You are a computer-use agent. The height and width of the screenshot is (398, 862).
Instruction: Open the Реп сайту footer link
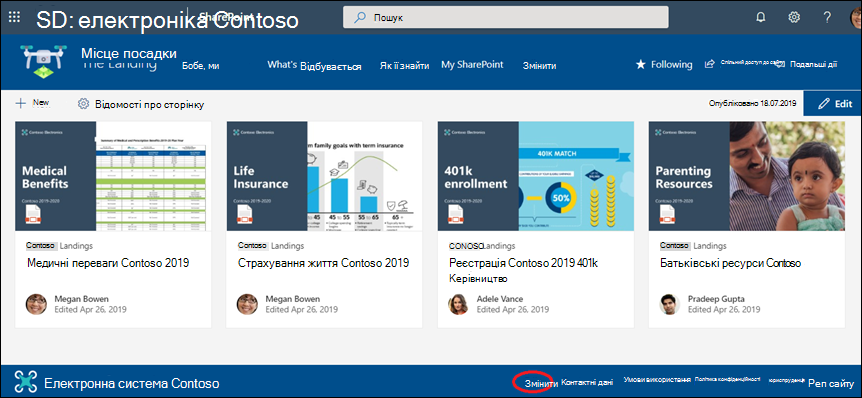(831, 383)
